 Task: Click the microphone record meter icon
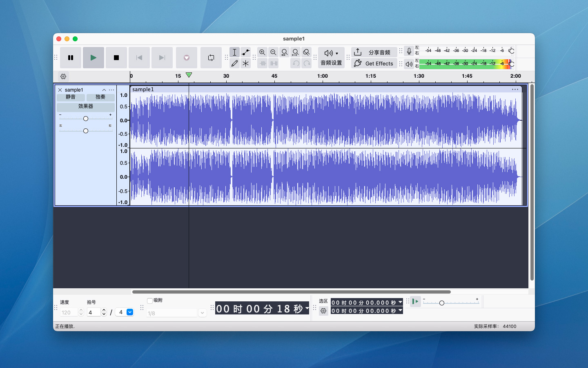(x=409, y=51)
